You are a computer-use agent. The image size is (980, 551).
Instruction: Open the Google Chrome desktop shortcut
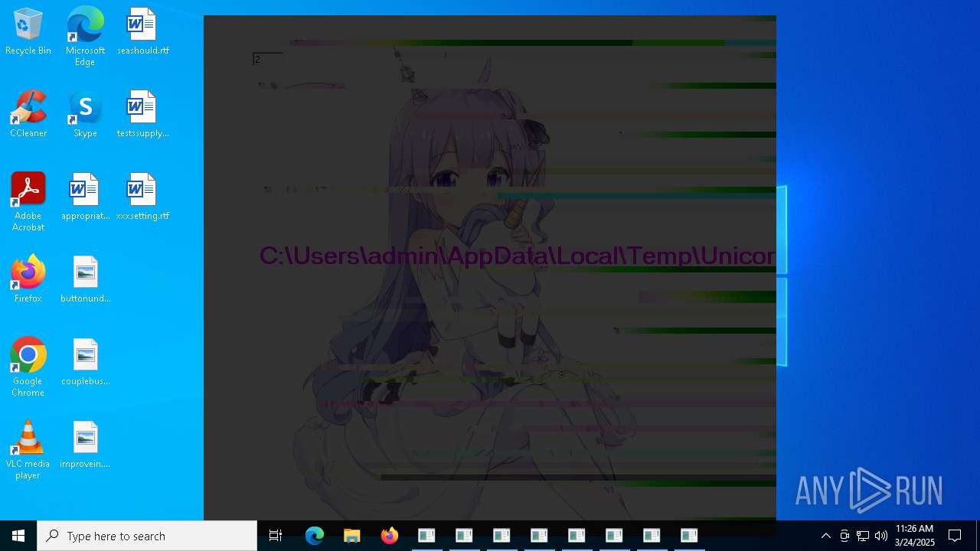(x=28, y=367)
